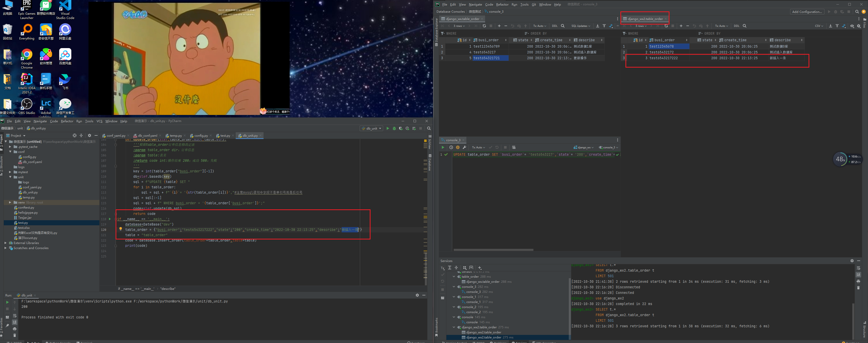Viewport: 868px width, 343px height.
Task: Reload data in django_wx.table_order grid
Action: click(484, 26)
